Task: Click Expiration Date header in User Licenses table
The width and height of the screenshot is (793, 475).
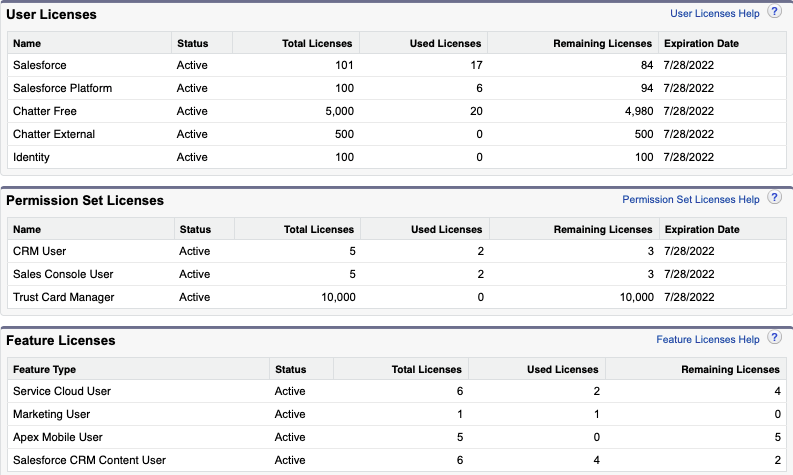Action: [x=701, y=44]
